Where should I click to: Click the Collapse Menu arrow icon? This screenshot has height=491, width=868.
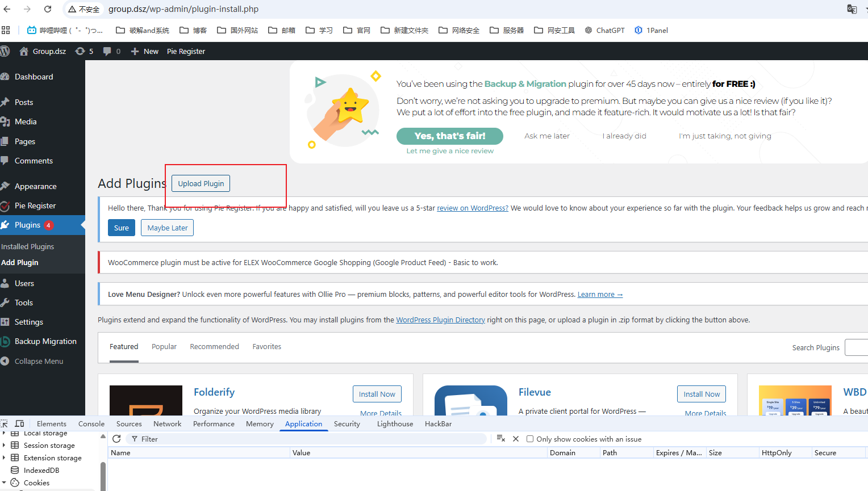[5, 361]
